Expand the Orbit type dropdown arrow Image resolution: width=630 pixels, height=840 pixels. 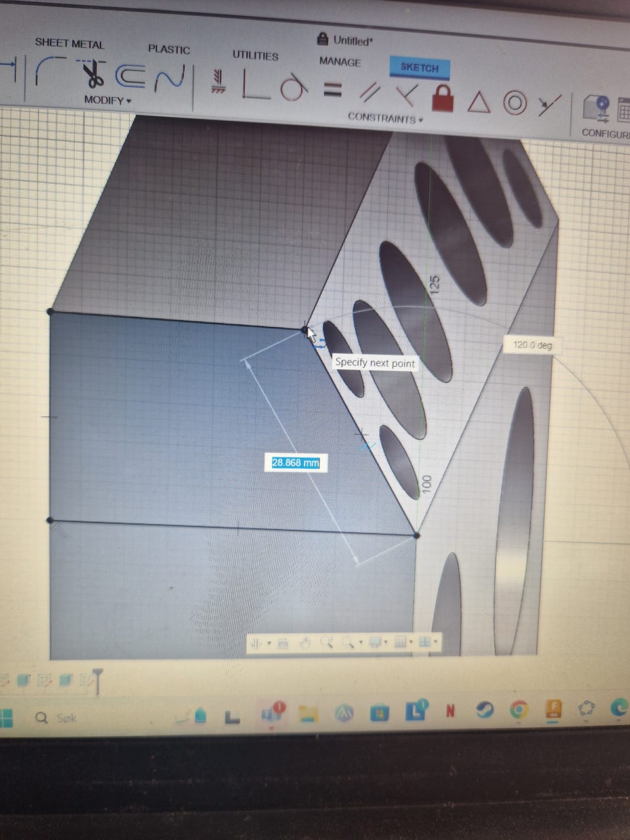click(x=269, y=643)
